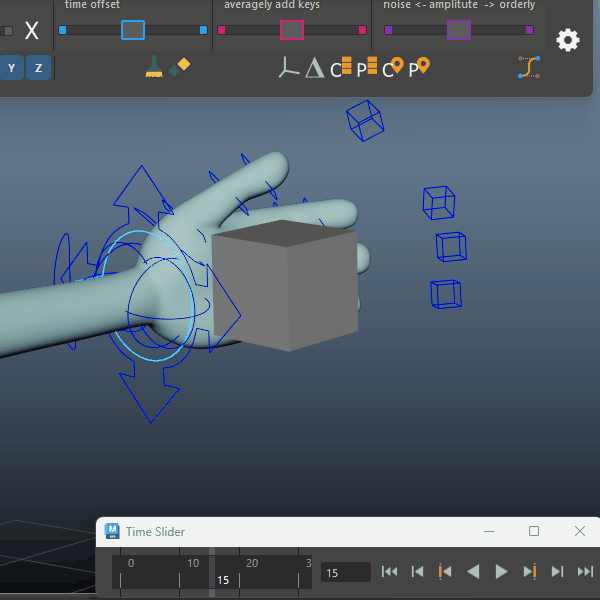Go to start of playback range
600x600 pixels.
click(390, 572)
